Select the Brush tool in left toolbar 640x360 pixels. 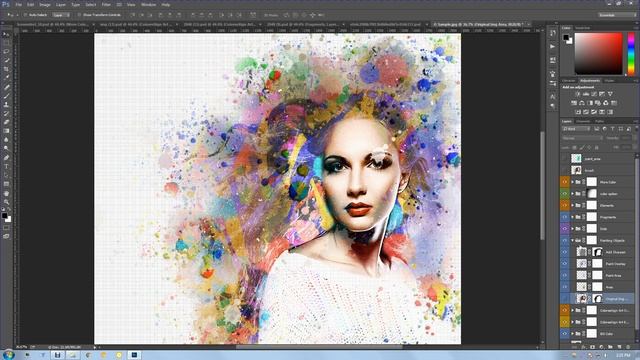click(6, 96)
